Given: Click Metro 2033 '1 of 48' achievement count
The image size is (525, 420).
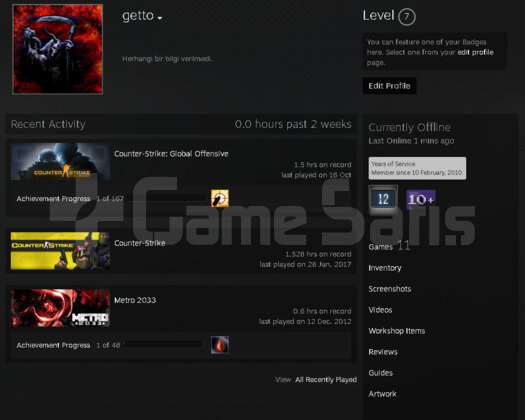Looking at the screenshot, I should [x=108, y=345].
